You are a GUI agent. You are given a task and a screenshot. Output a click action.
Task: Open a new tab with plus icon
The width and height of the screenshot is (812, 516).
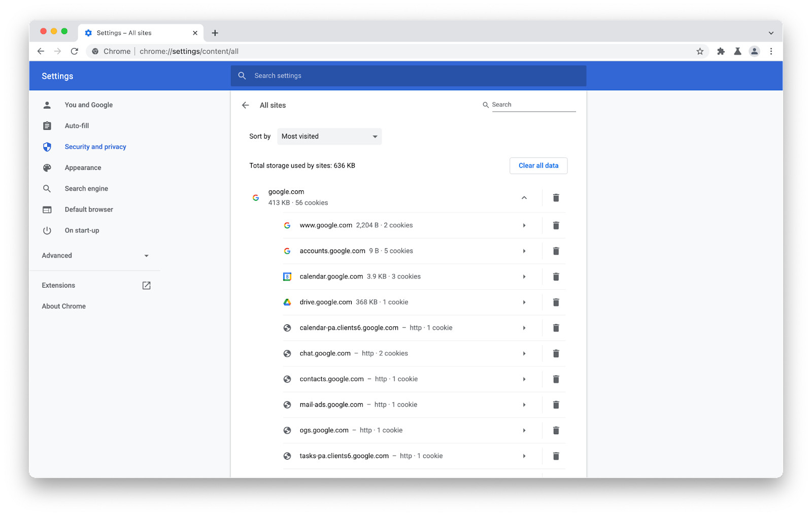pyautogui.click(x=215, y=33)
